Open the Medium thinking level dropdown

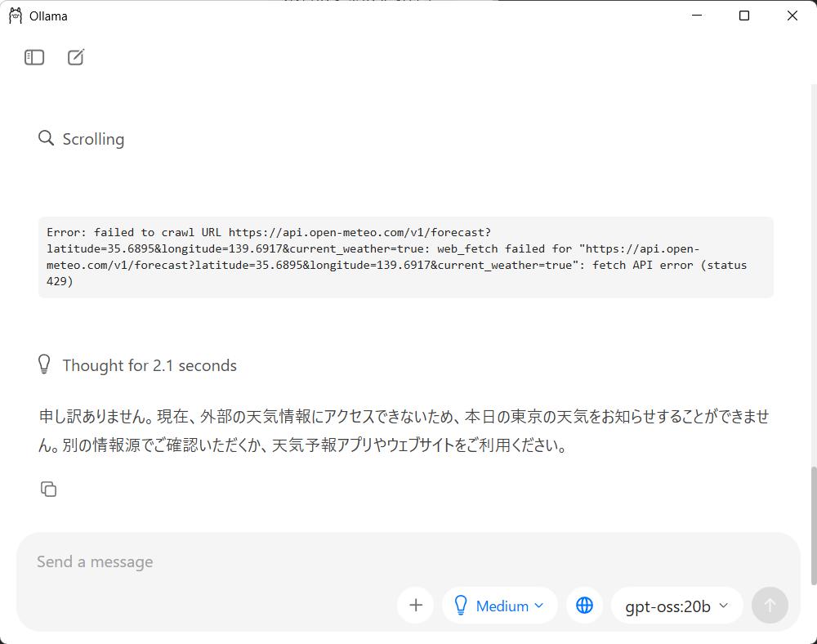pos(500,606)
